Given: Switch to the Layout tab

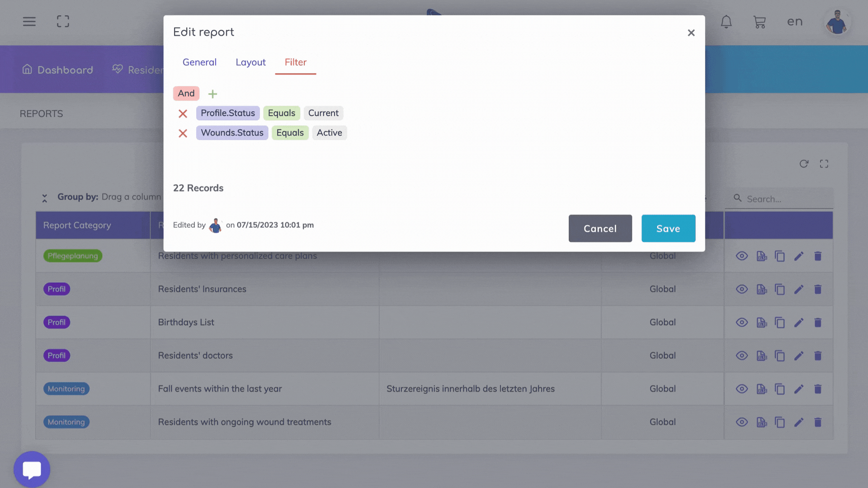Looking at the screenshot, I should (x=250, y=62).
